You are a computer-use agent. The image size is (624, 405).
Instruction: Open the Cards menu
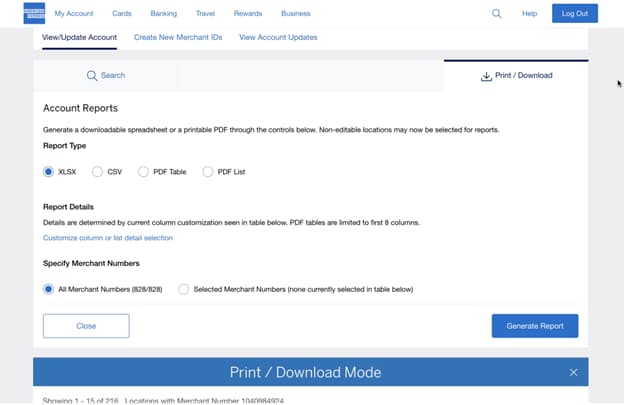click(121, 14)
